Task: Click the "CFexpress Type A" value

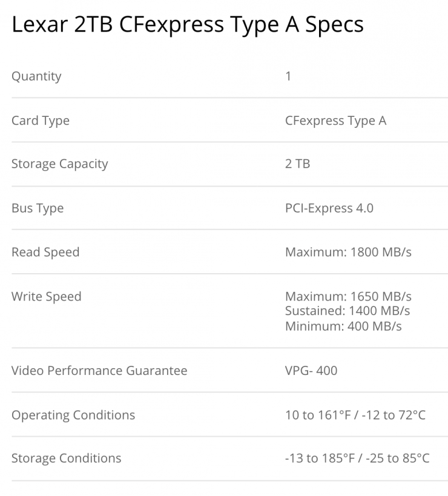Action: [335, 121]
